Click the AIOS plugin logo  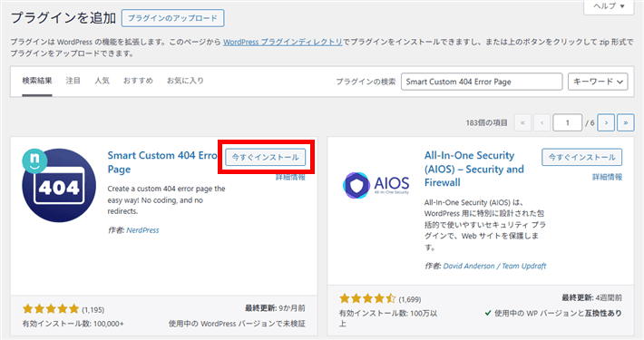(376, 186)
